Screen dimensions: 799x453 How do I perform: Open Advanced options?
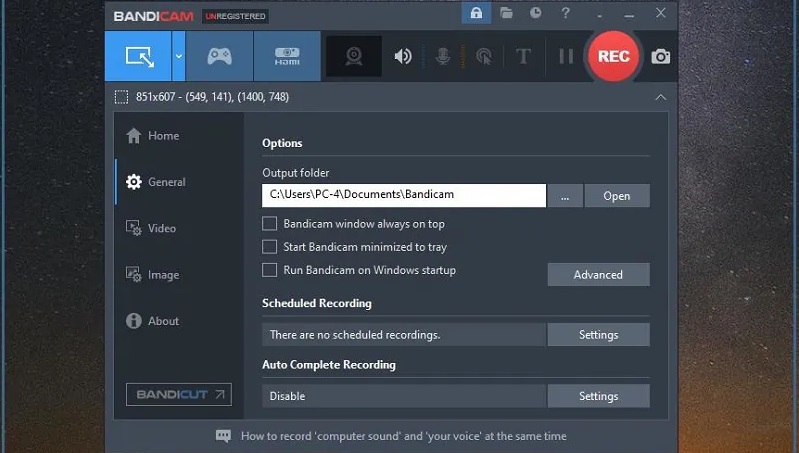(x=598, y=275)
